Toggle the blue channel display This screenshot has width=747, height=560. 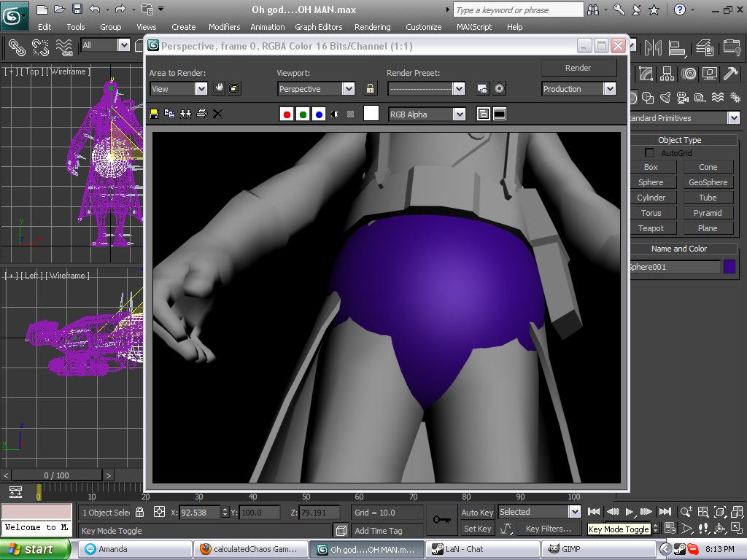click(x=319, y=114)
